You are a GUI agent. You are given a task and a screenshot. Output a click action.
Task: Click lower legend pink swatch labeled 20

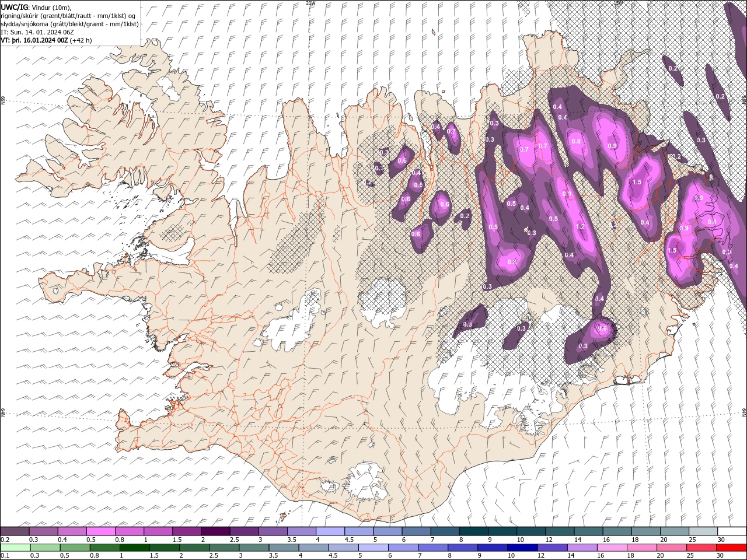pos(671,548)
